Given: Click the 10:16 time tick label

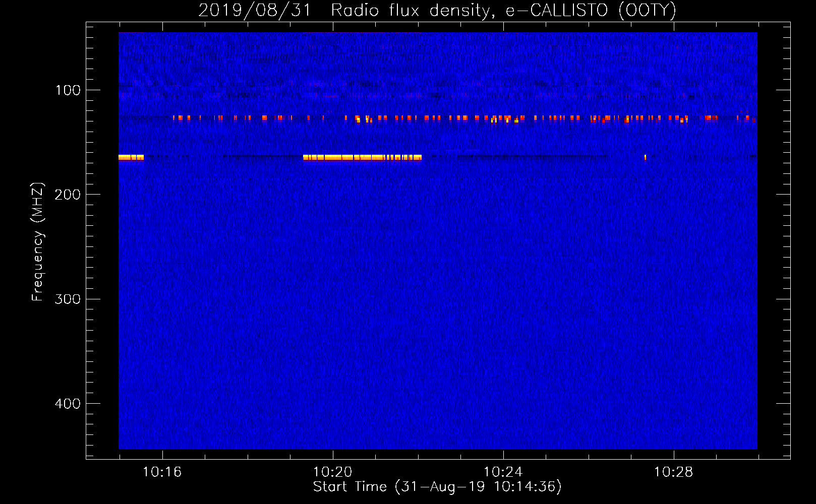Looking at the screenshot, I should [162, 472].
